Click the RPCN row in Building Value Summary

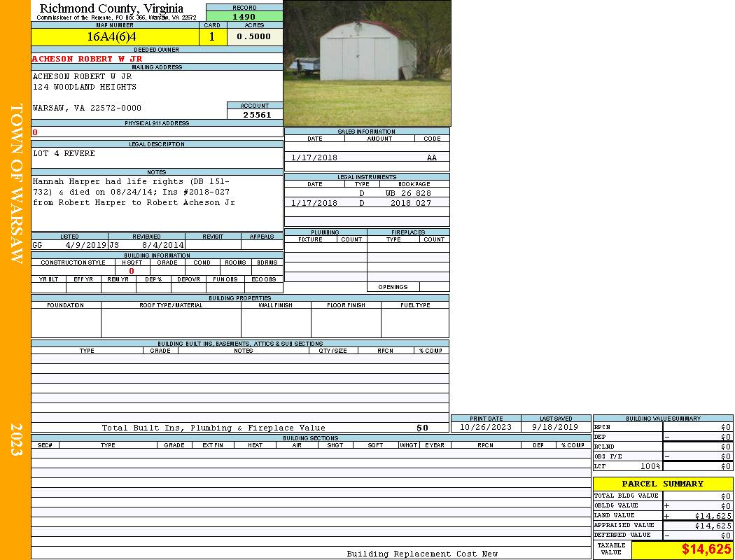663,427
